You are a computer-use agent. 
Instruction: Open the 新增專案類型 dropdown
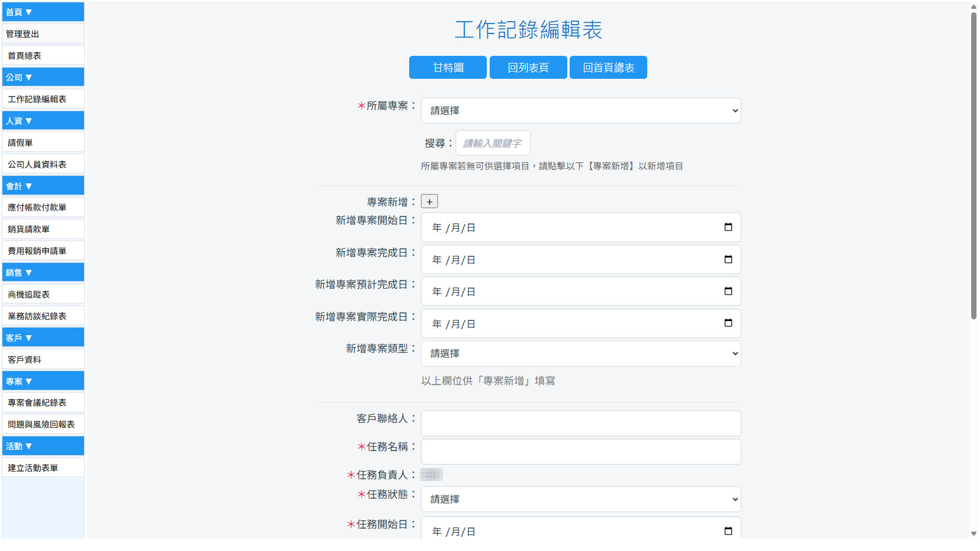[581, 353]
